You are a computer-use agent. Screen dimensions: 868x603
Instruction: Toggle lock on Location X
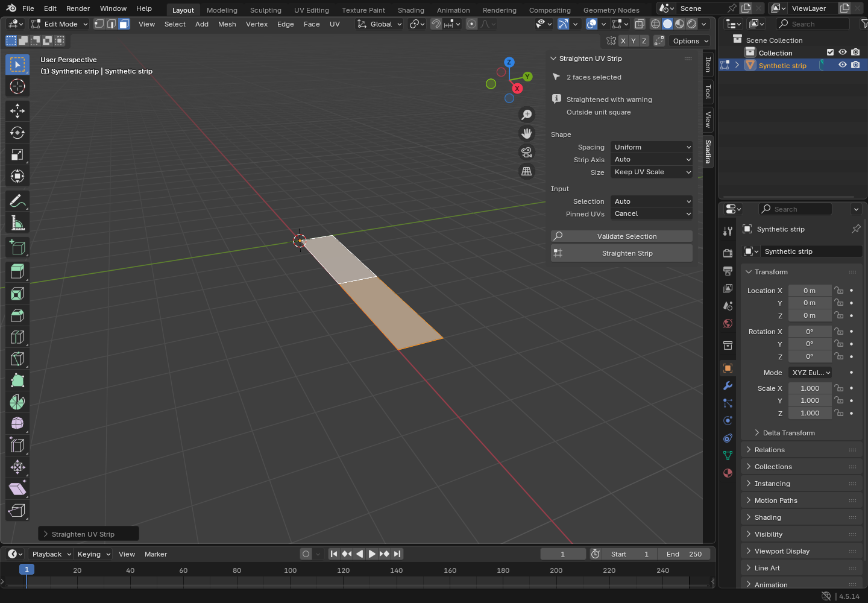pos(839,291)
